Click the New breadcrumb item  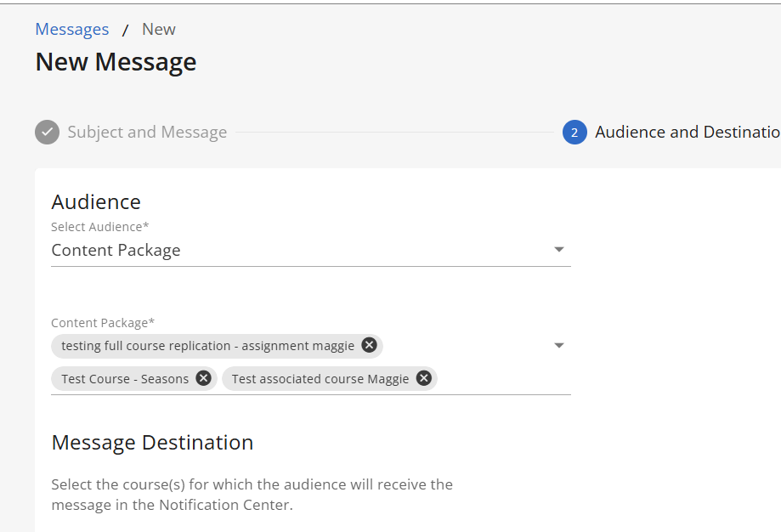coord(158,30)
